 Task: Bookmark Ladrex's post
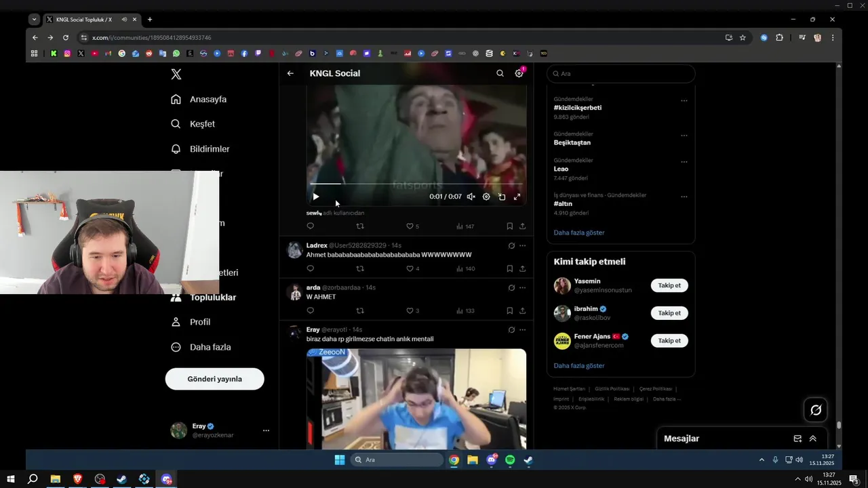tap(509, 268)
